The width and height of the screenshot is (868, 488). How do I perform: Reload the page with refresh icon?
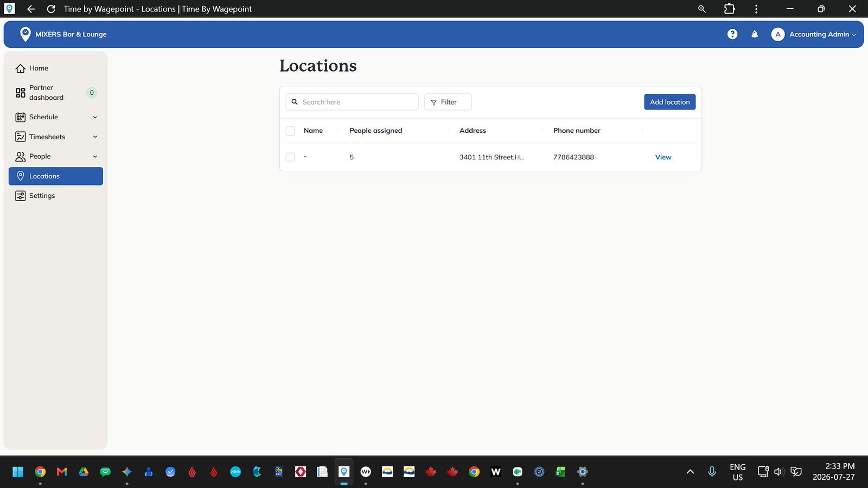[51, 9]
